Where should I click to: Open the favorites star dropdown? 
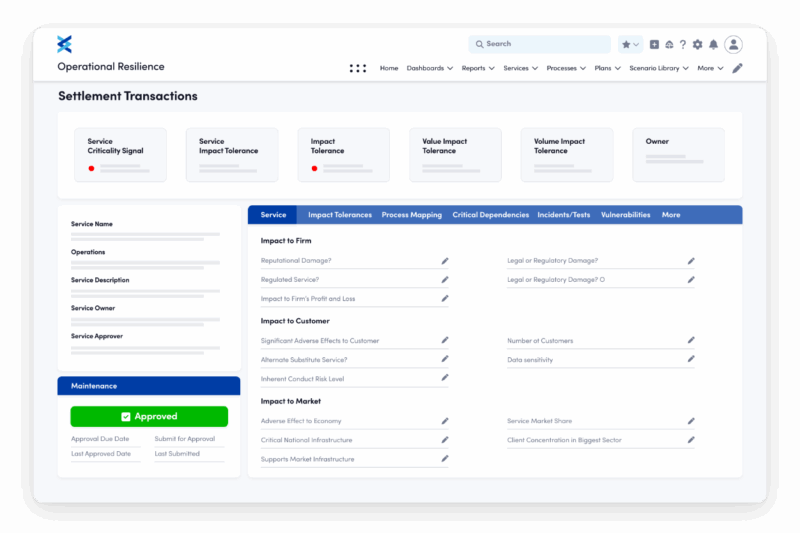pyautogui.click(x=630, y=45)
